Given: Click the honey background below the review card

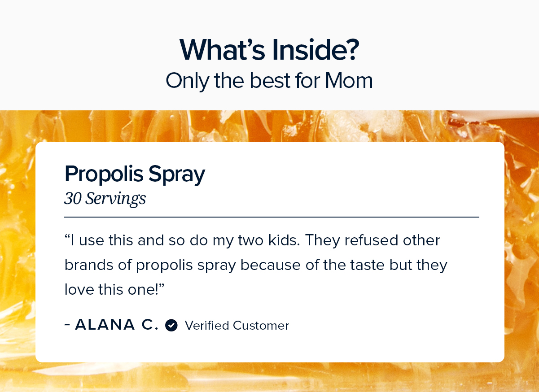Looking at the screenshot, I should click(x=269, y=377).
